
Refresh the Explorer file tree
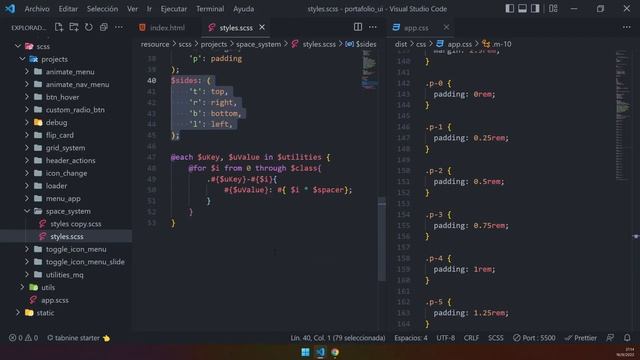[x=89, y=27]
